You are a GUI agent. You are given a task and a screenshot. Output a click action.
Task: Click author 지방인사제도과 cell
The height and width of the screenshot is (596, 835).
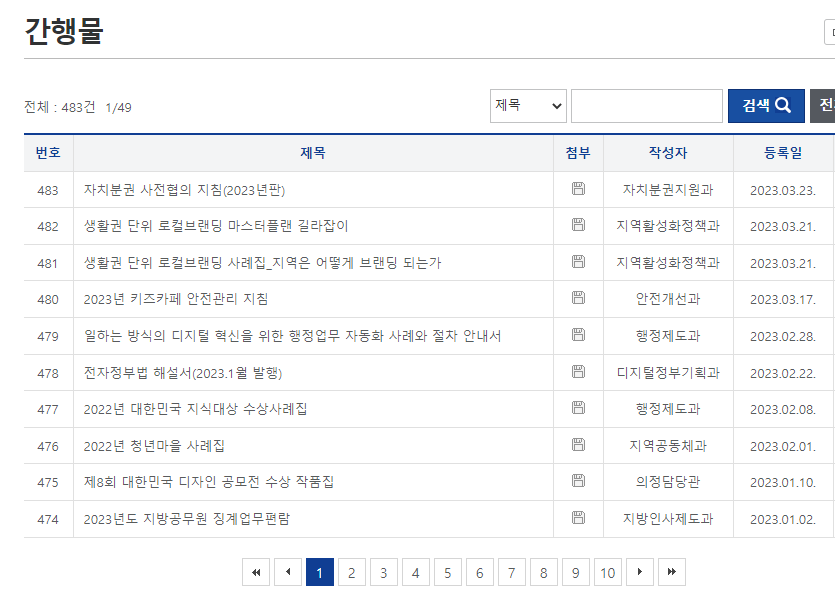coord(668,519)
